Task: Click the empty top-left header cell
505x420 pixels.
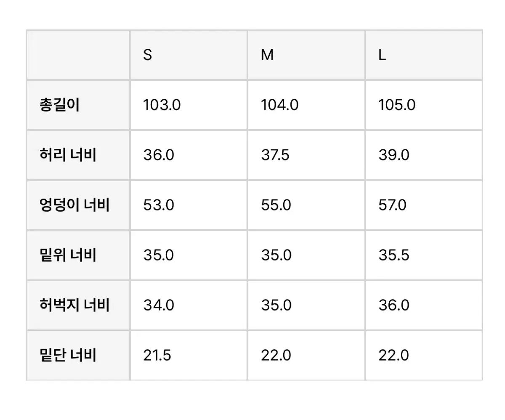Action: 78,55
